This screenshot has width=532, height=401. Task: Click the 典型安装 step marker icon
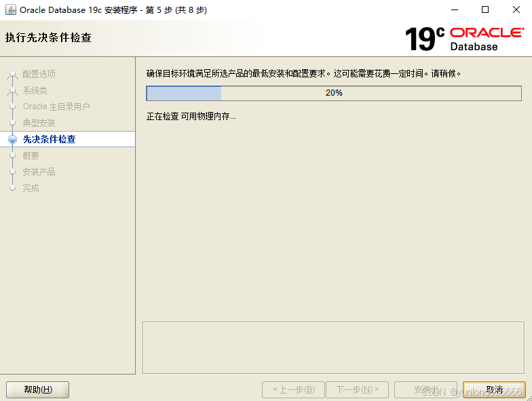pyautogui.click(x=12, y=123)
